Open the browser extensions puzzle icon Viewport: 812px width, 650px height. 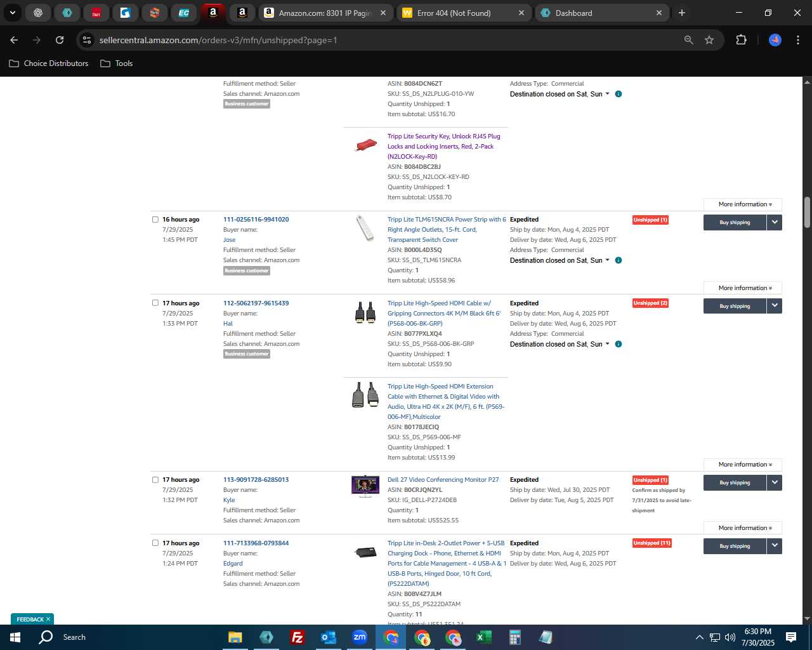pos(741,40)
